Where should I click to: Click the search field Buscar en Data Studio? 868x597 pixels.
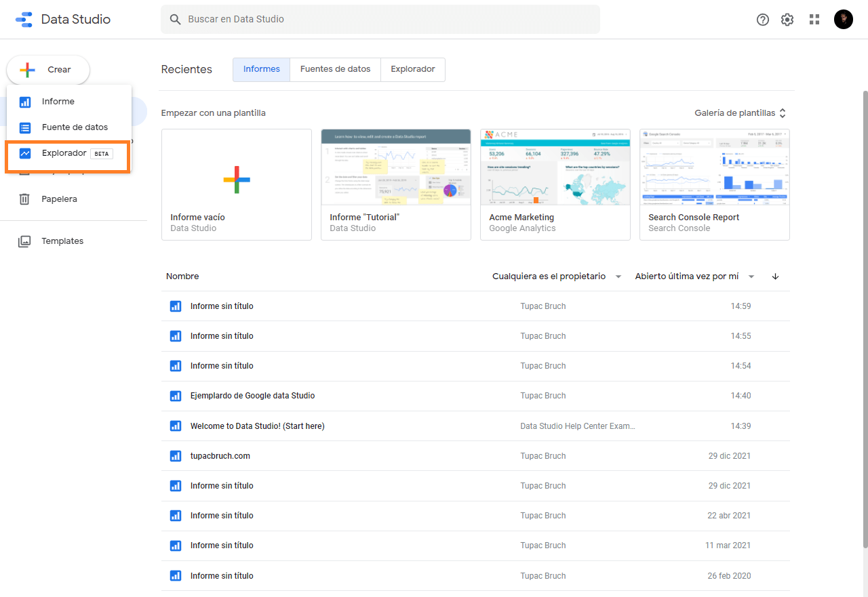(x=380, y=20)
